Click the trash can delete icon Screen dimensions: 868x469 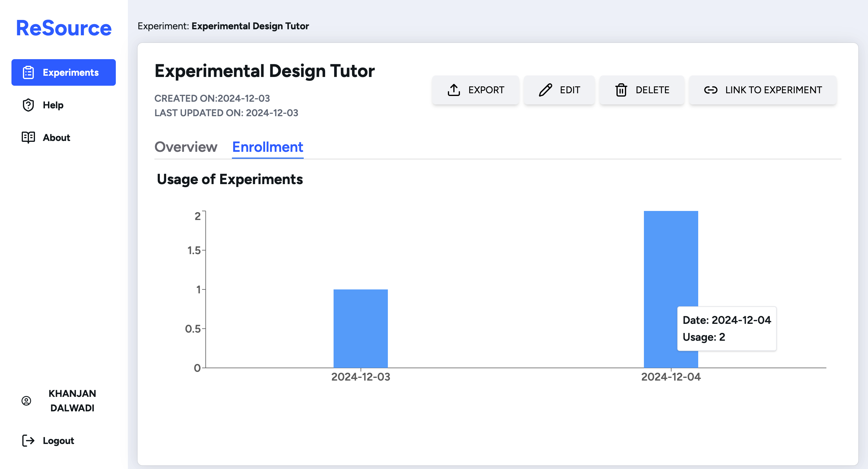tap(621, 90)
